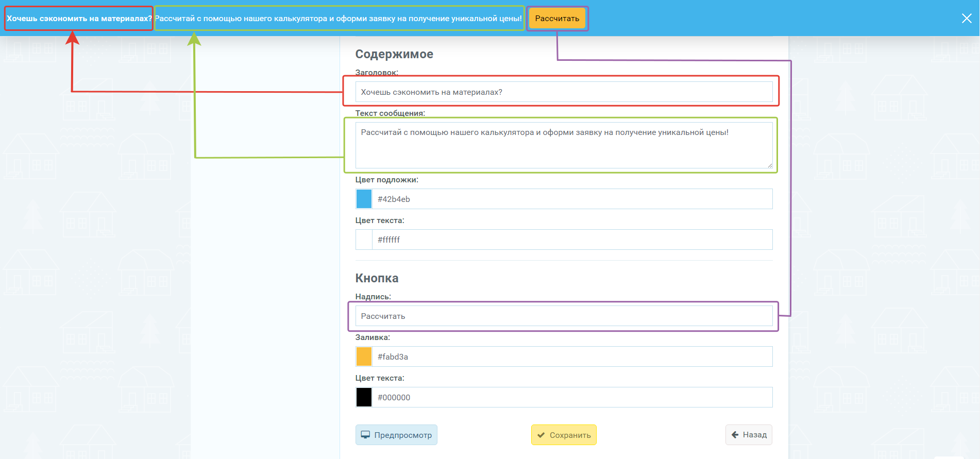The height and width of the screenshot is (459, 980).
Task: Click the Содержимое section heading
Action: point(394,54)
